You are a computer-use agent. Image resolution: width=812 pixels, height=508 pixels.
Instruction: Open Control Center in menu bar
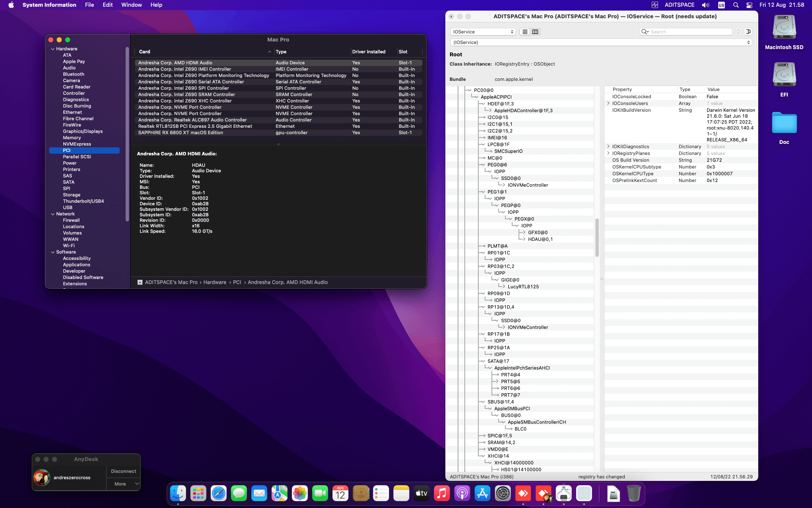[x=749, y=5]
